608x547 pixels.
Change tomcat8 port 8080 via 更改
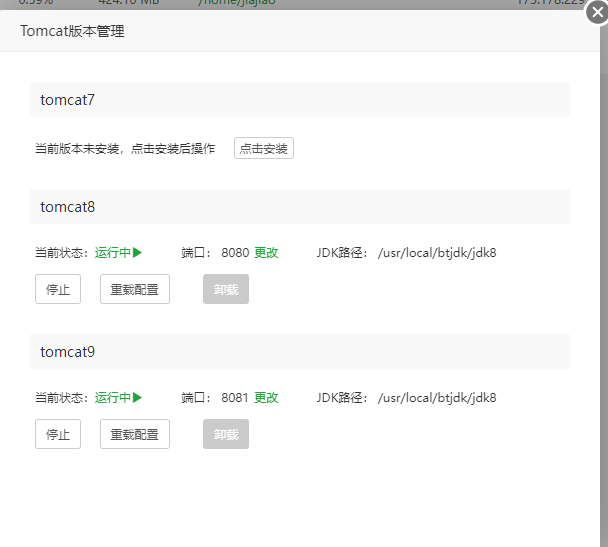coord(266,253)
